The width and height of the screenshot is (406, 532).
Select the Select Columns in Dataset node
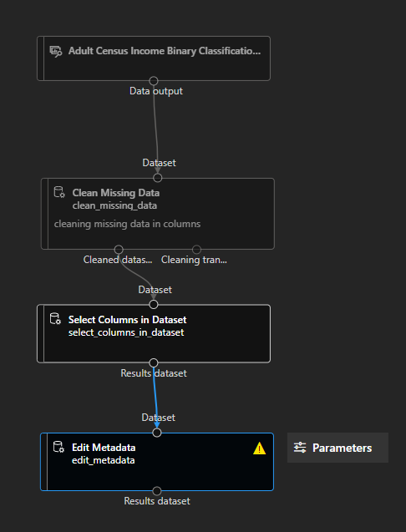pos(154,333)
